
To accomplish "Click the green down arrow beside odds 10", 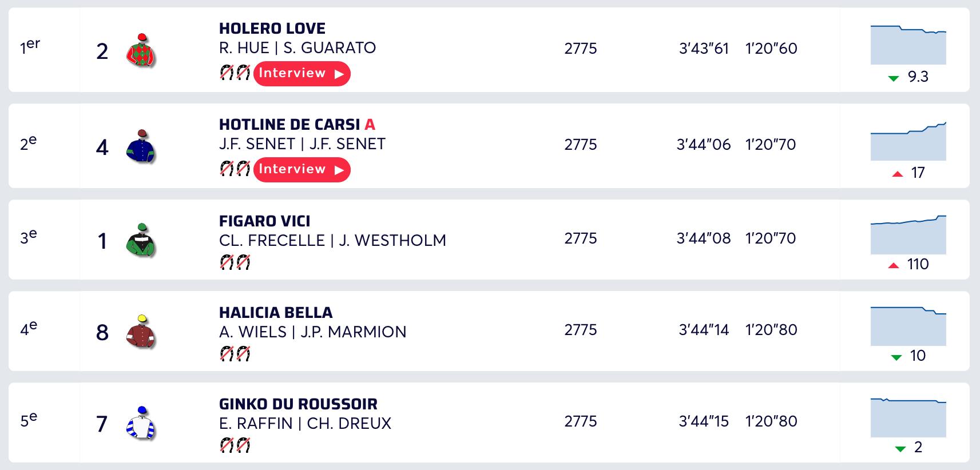I will coord(896,357).
